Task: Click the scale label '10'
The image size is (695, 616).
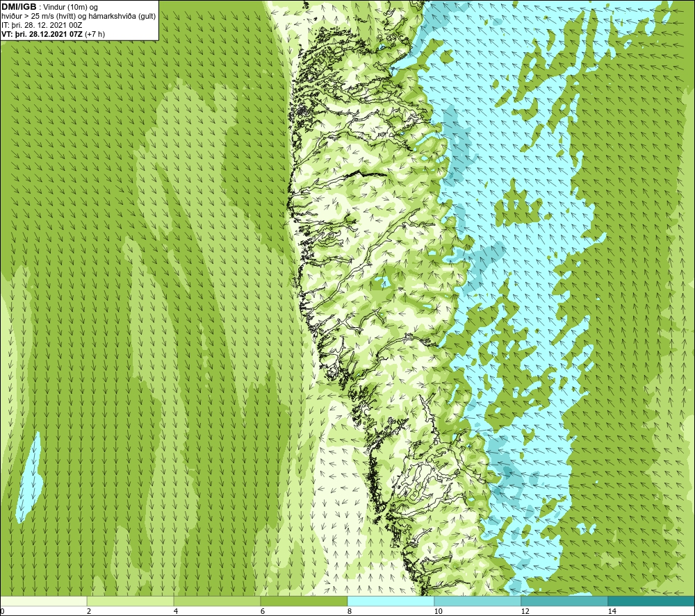Action: pos(438,611)
